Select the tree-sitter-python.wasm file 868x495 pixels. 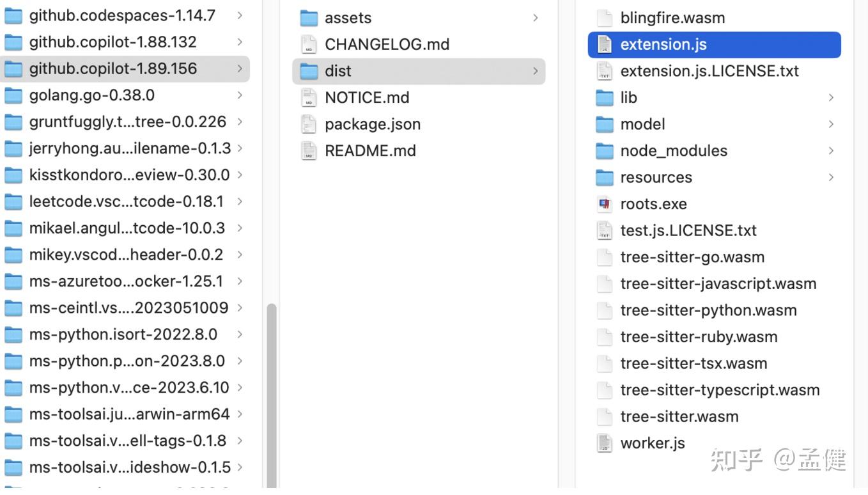tap(709, 310)
